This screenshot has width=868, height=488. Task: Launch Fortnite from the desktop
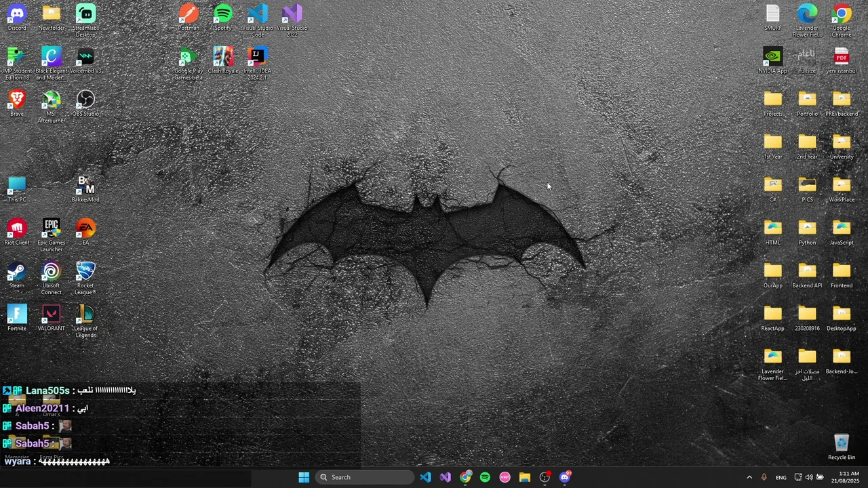click(x=17, y=318)
